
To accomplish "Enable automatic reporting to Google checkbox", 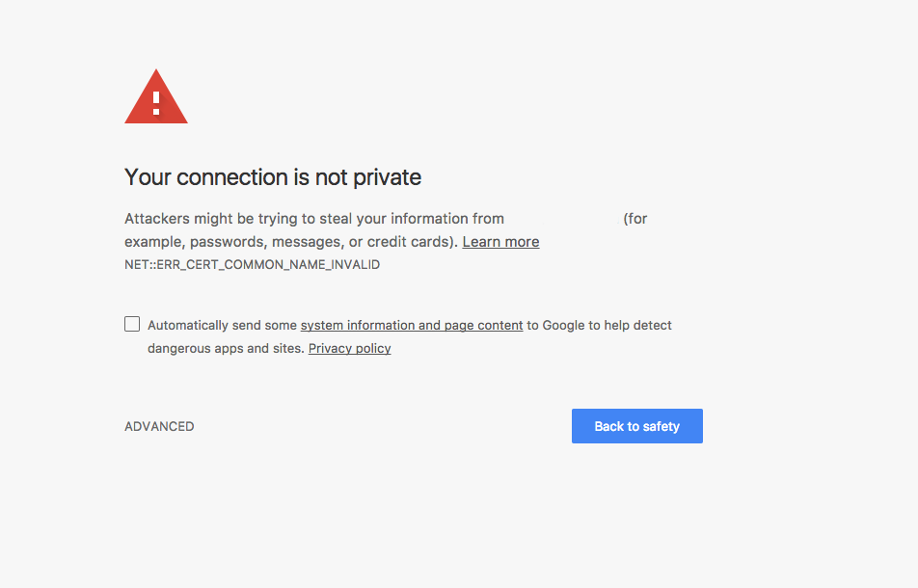I will tap(132, 324).
